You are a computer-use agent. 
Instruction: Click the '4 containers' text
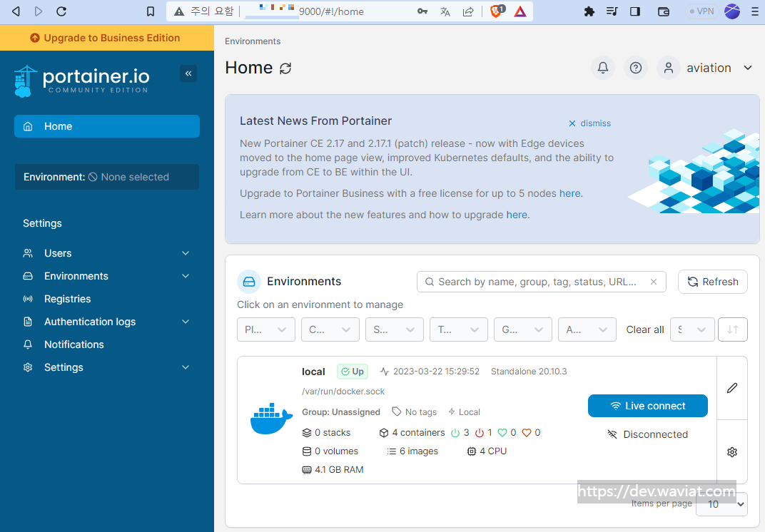[x=419, y=433]
